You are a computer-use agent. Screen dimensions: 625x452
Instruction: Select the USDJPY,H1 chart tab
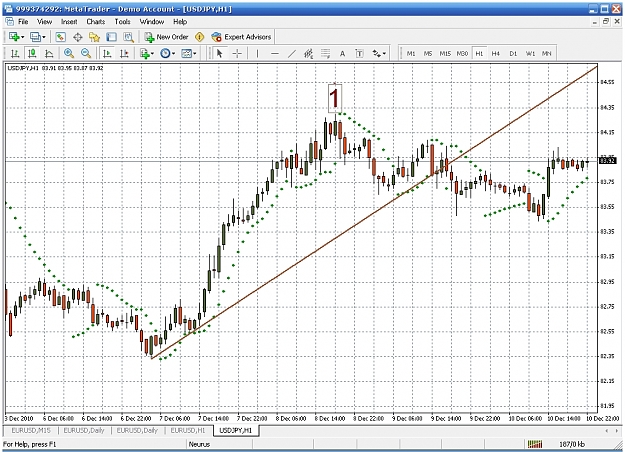tap(236, 430)
